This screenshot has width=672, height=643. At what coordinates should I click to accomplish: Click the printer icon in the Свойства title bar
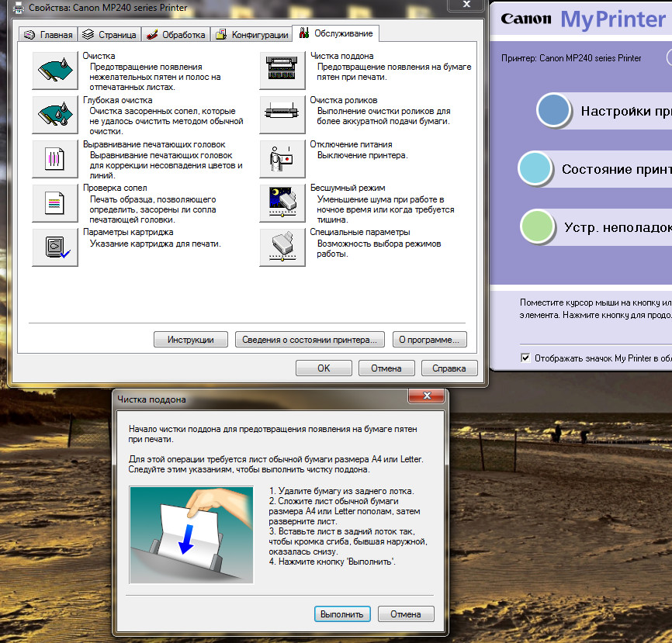(19, 8)
